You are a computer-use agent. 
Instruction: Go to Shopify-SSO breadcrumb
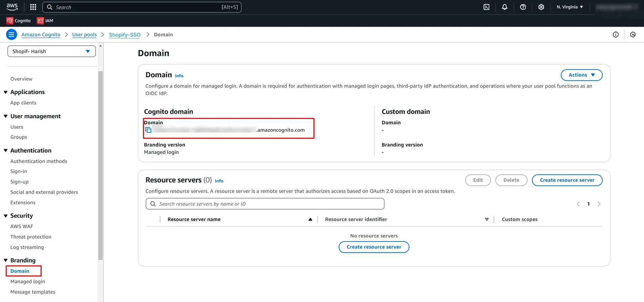[x=125, y=35]
